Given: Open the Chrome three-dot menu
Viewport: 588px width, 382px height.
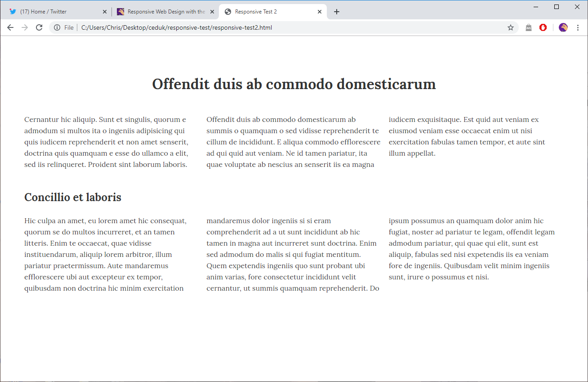Looking at the screenshot, I should [x=578, y=27].
